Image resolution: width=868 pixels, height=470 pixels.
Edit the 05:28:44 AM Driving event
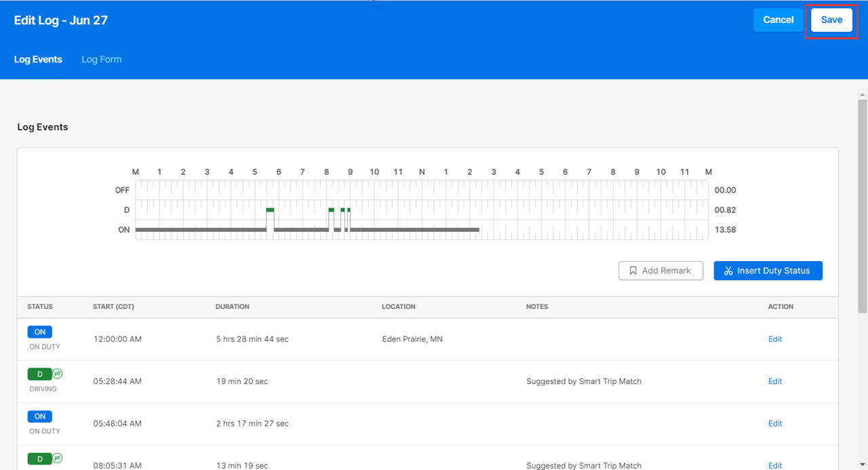(775, 381)
